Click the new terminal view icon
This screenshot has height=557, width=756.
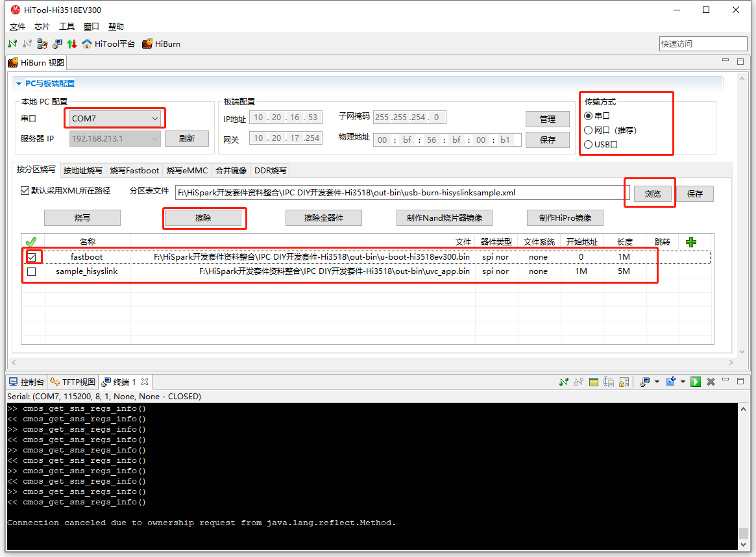tap(670, 382)
